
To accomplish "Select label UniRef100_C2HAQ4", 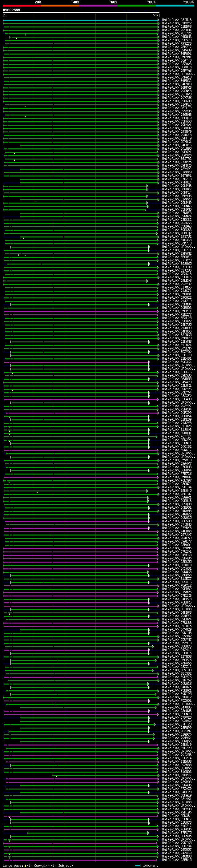I will pyautogui.click(x=176, y=545).
